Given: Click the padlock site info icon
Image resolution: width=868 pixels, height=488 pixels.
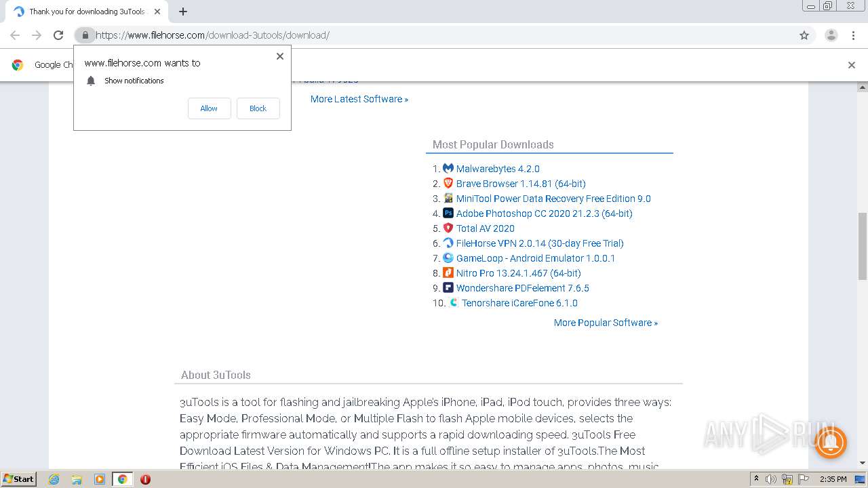Looking at the screenshot, I should coord(85,35).
